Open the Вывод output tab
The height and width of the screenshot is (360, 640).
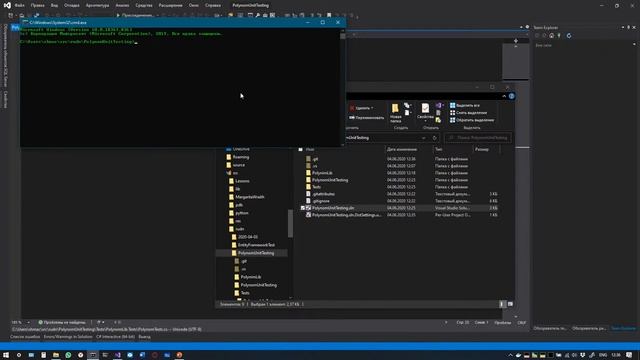click(144, 337)
